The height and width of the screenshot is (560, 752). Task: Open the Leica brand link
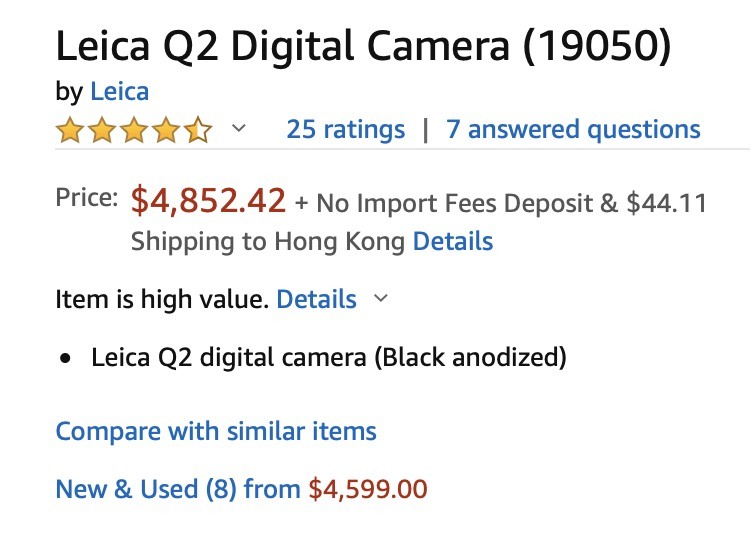pos(119,92)
